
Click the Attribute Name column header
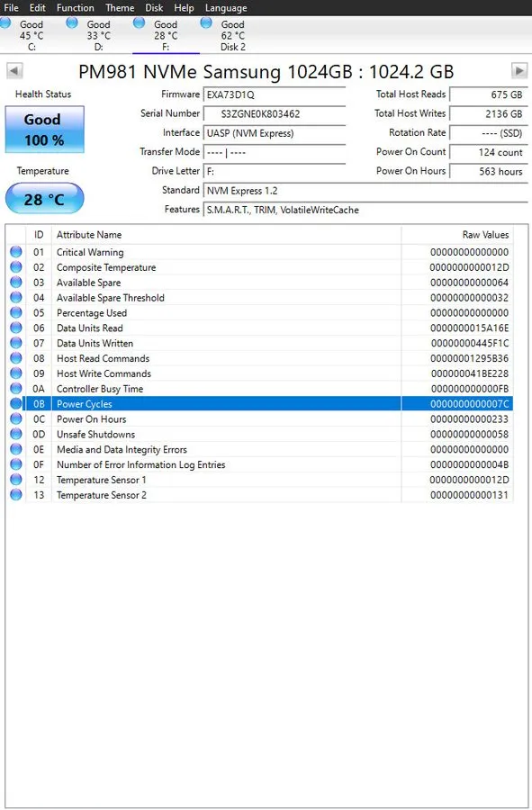tap(226, 235)
